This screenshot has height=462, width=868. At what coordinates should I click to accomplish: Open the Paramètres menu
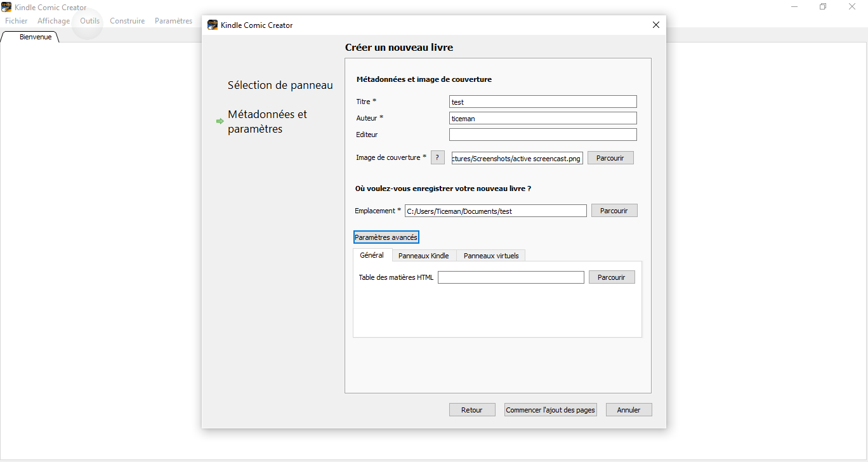pos(173,21)
